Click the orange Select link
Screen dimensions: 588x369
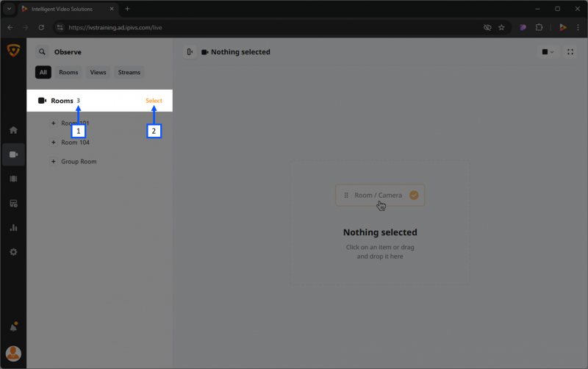click(154, 101)
